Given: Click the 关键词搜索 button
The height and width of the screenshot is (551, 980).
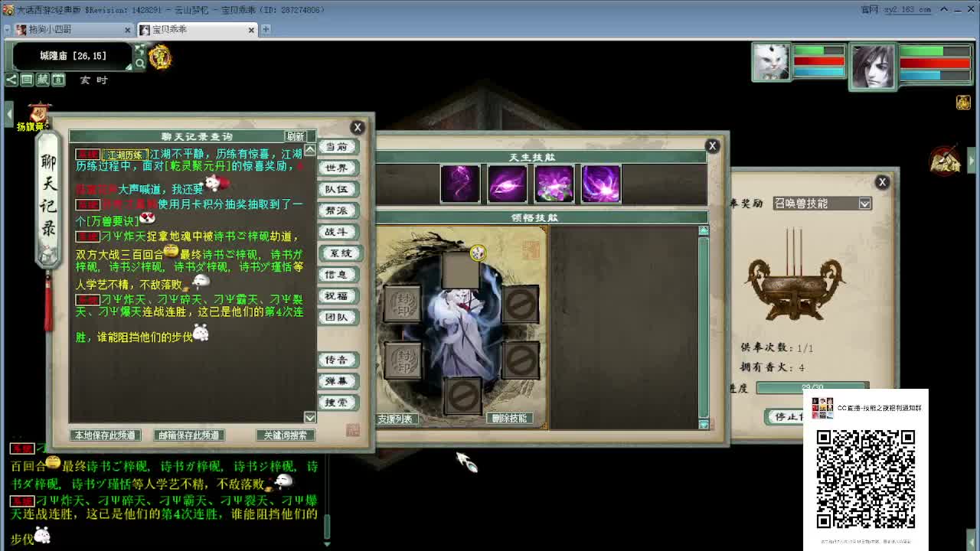Looking at the screenshot, I should [x=285, y=435].
